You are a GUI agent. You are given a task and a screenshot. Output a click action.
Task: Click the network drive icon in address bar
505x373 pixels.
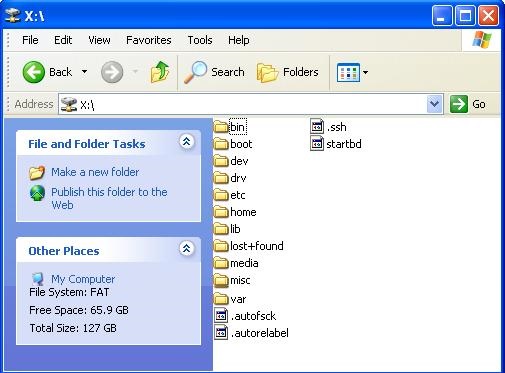[69, 104]
